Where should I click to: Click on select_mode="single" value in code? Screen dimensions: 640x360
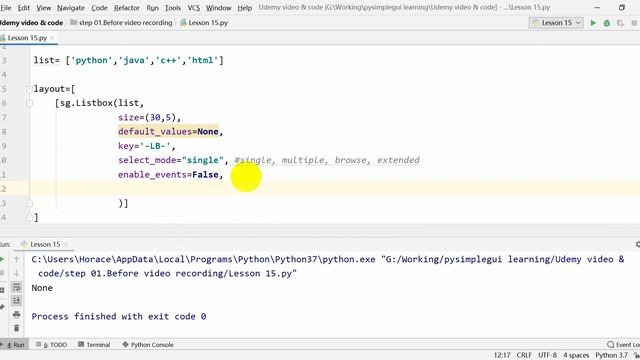click(x=203, y=160)
